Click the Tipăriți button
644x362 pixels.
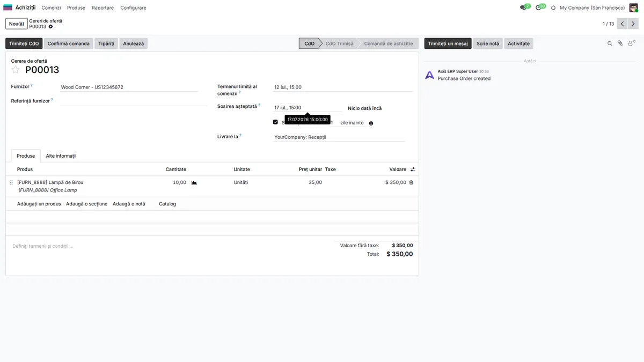coord(106,43)
